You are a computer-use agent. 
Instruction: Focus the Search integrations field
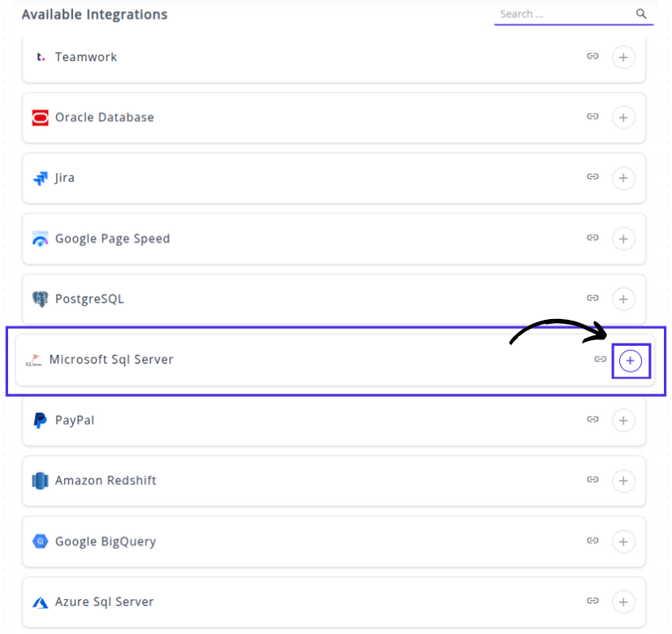[562, 14]
